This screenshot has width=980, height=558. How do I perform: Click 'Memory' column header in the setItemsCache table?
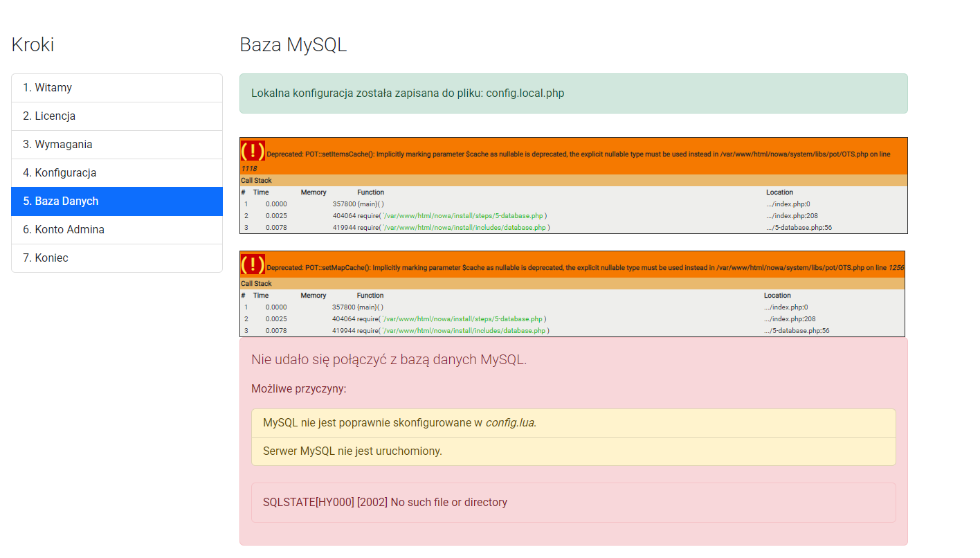pos(314,192)
